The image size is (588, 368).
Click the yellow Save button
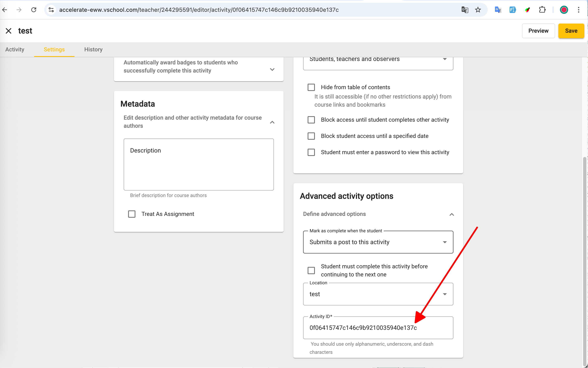click(x=571, y=31)
